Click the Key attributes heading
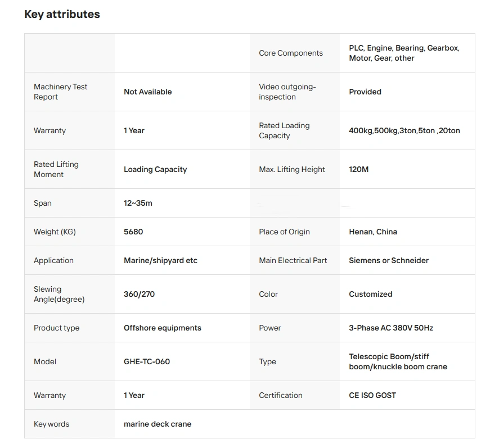Image resolution: width=490 pixels, height=448 pixels. click(x=62, y=15)
